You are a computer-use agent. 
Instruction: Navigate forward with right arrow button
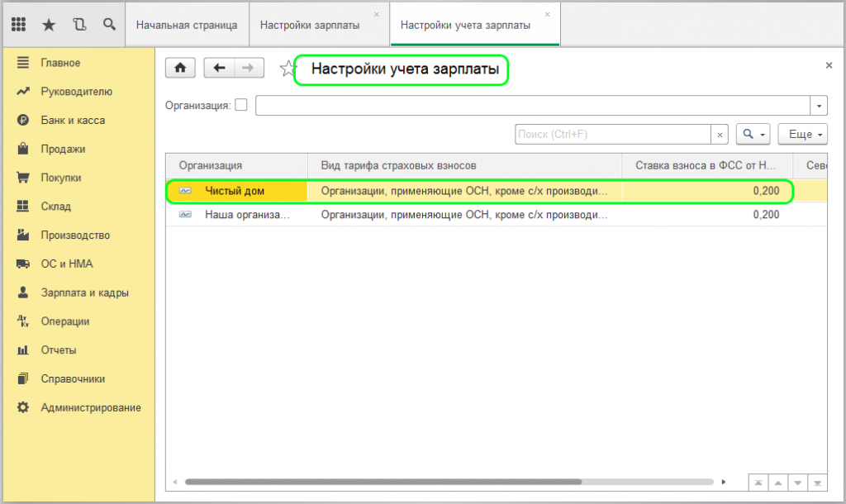(249, 68)
